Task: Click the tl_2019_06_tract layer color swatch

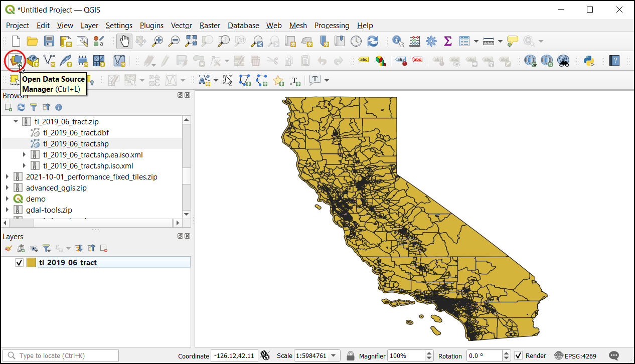Action: (31, 263)
